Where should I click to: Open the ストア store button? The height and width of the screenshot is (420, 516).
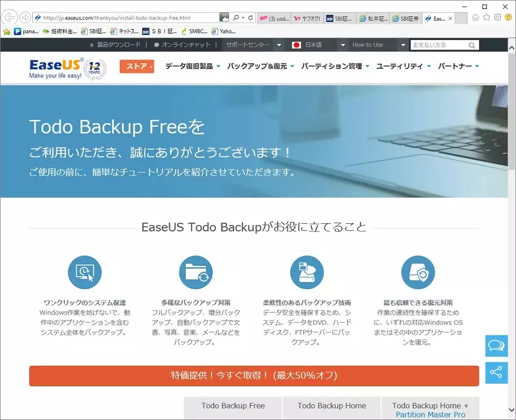137,66
